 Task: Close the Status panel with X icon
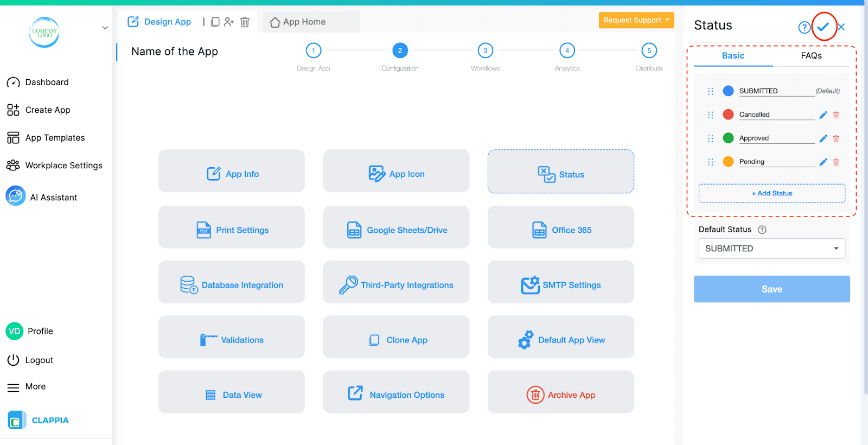[x=841, y=27]
